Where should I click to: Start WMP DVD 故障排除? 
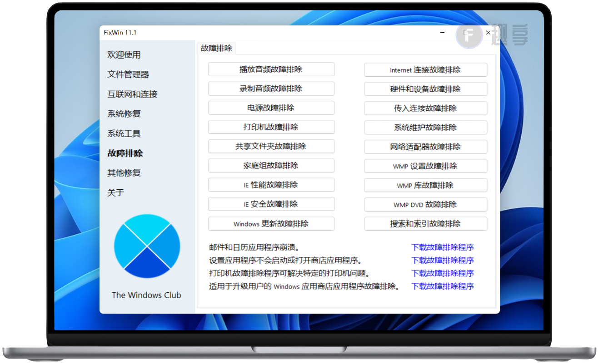[426, 205]
